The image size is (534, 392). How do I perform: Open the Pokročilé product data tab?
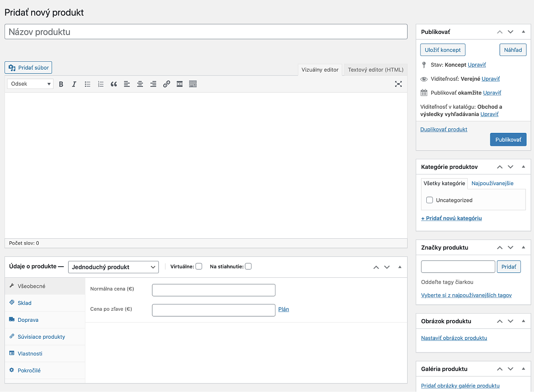pyautogui.click(x=45, y=371)
